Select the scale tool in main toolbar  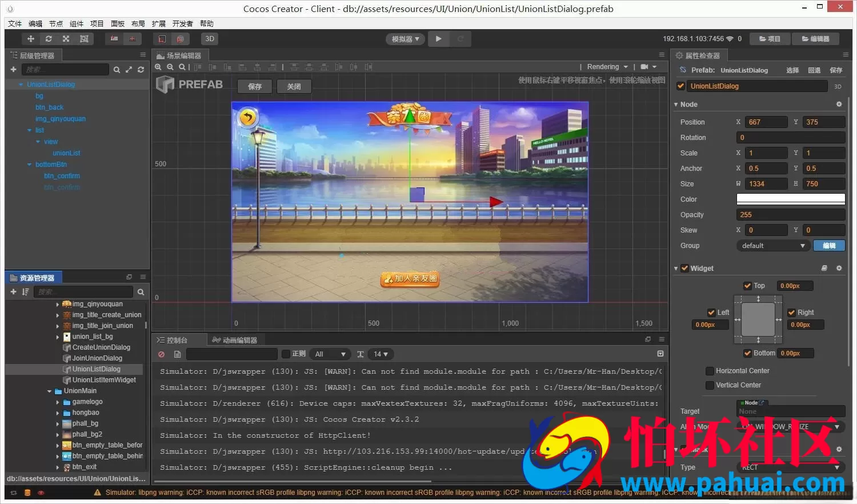click(x=66, y=39)
